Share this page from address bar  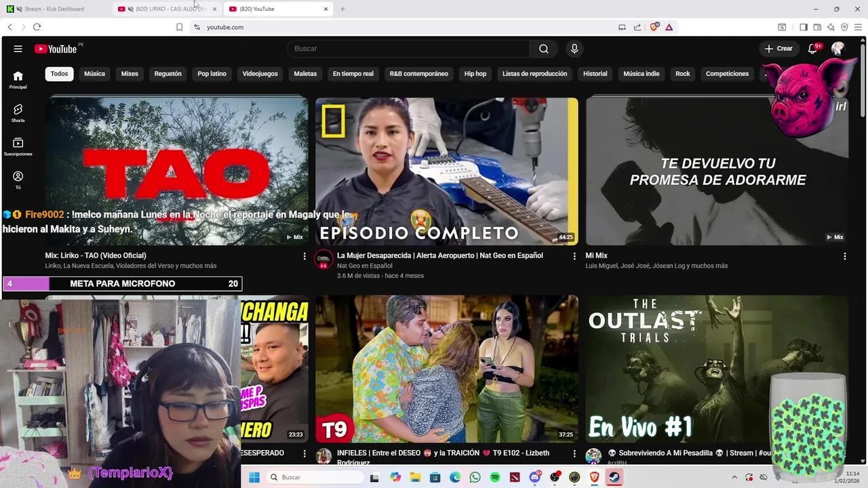[x=637, y=27]
